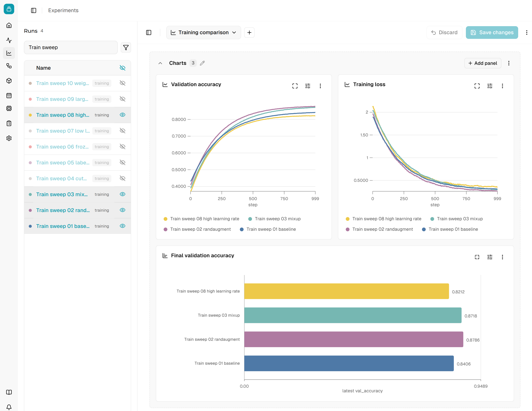Open Validation accuracy panel options menu
The width and height of the screenshot is (532, 411).
[x=320, y=86]
